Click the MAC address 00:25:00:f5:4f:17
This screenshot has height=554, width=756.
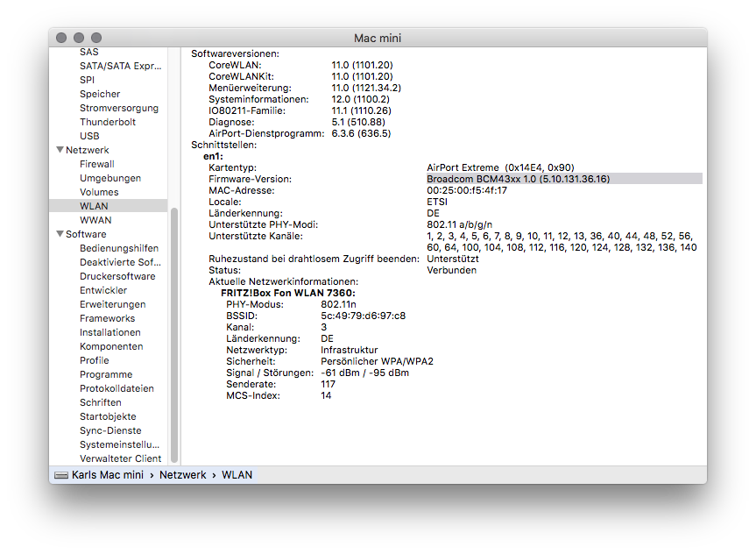coord(467,190)
